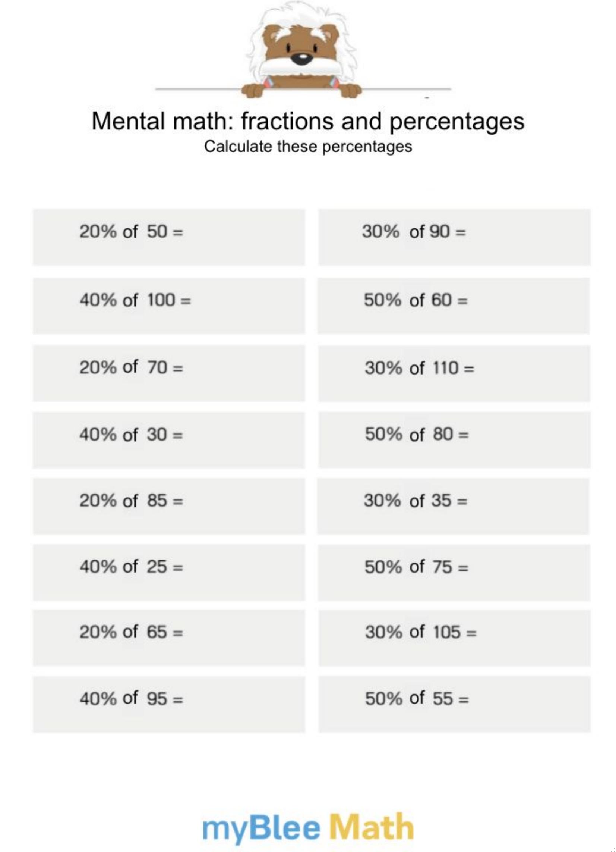Pick the "20% of 65" problem box
Screen dimensions: 616x852
coord(169,638)
